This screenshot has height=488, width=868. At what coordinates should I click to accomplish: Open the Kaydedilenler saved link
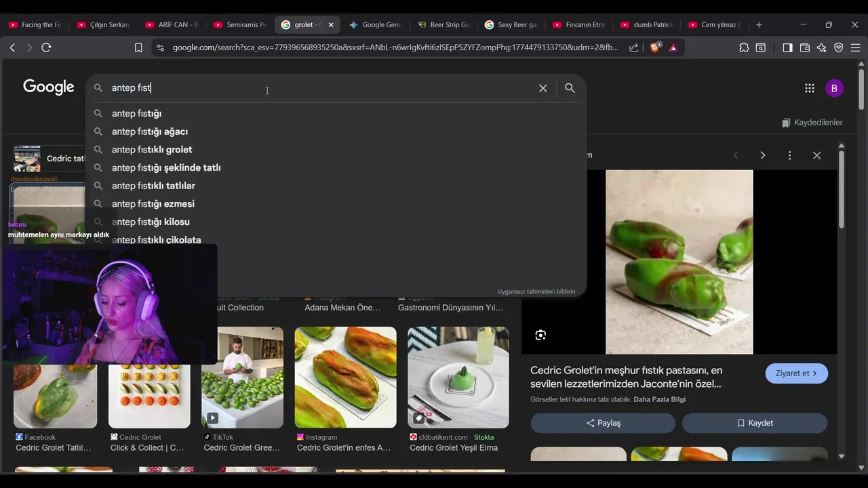click(812, 123)
